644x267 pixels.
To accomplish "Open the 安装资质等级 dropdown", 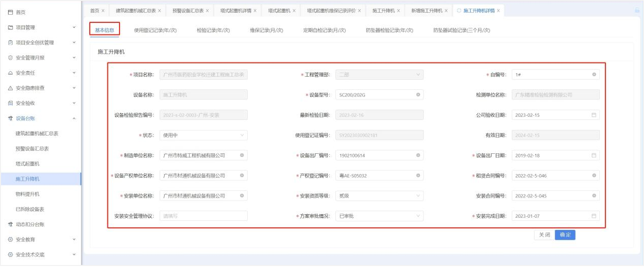I will [379, 196].
